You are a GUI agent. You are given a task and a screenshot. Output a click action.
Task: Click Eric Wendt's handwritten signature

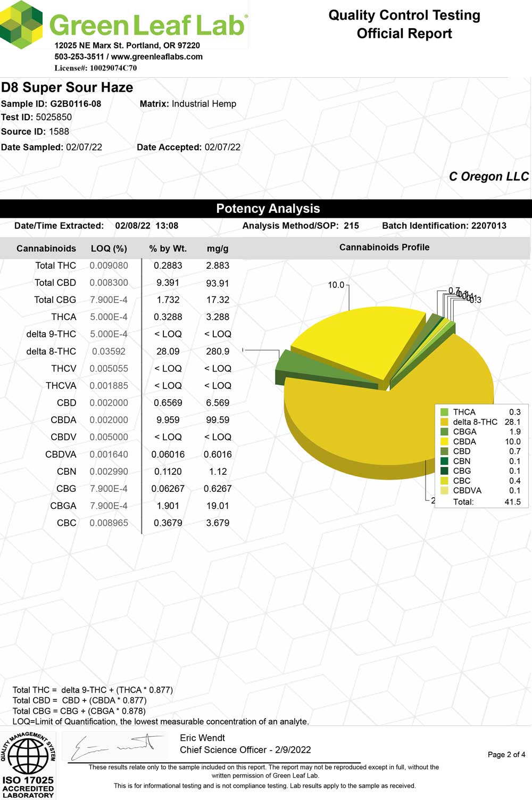(x=117, y=746)
